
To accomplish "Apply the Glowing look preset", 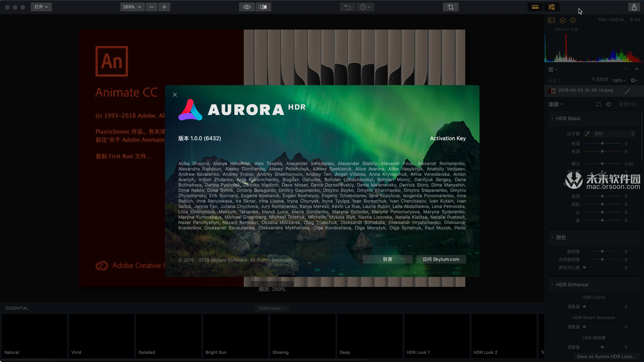I will 303,336.
